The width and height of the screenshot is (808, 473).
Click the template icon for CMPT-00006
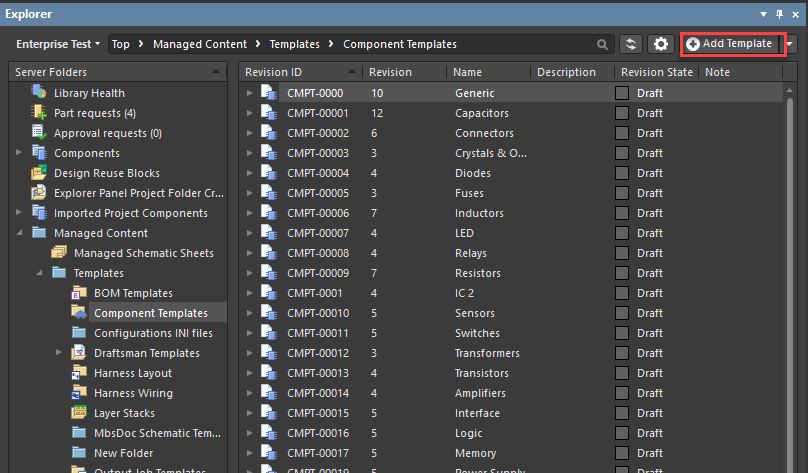point(268,213)
